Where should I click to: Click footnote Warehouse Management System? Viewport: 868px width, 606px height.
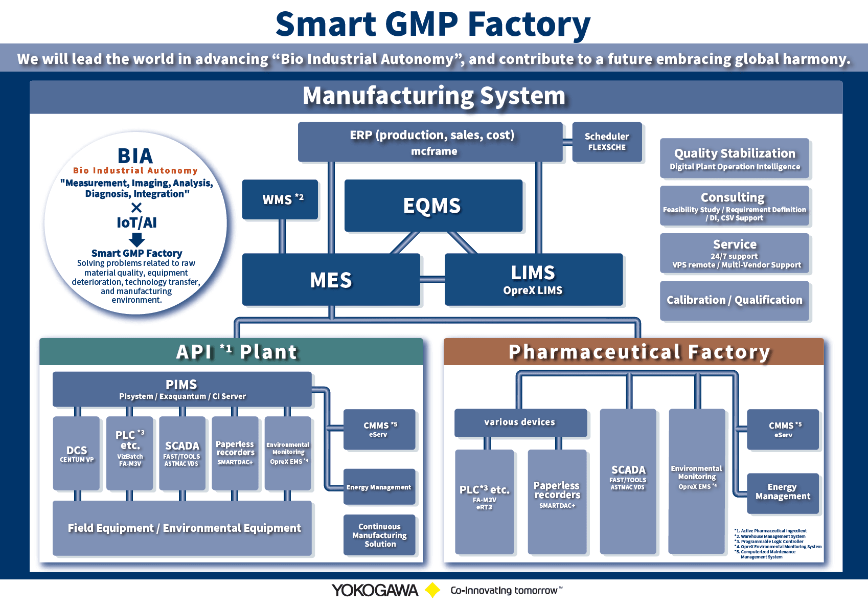tap(770, 536)
